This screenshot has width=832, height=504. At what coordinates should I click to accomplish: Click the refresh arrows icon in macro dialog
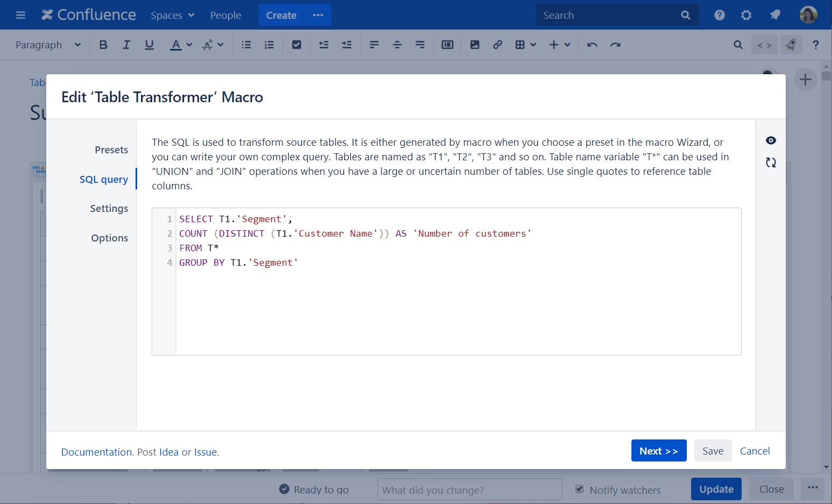[771, 162]
